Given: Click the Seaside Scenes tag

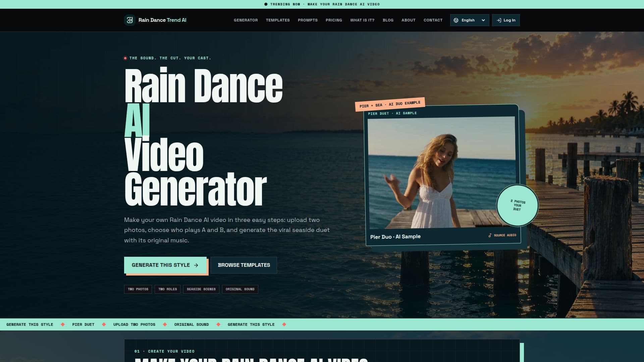Looking at the screenshot, I should click(201, 289).
